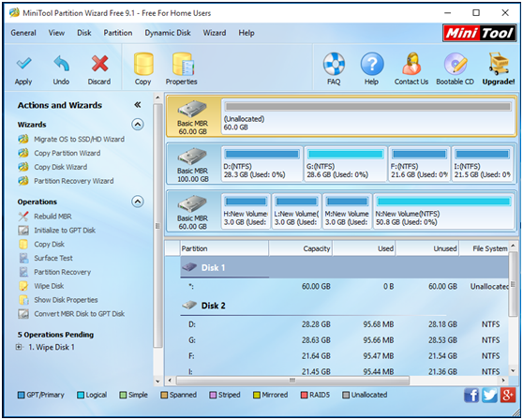Image resolution: width=523 pixels, height=420 pixels.
Task: Expand pending operation 1. Wipe Disk 1
Action: pyautogui.click(x=19, y=347)
